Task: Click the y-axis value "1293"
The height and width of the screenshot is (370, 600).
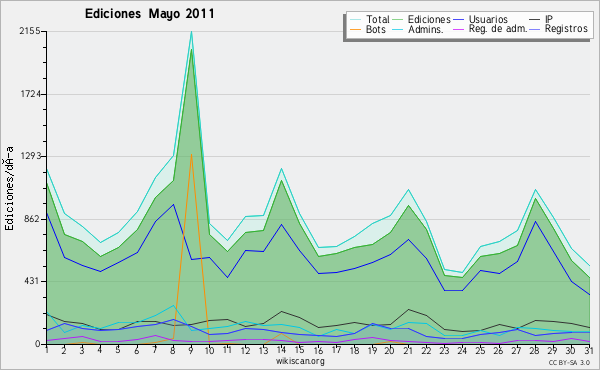Action: (x=30, y=156)
